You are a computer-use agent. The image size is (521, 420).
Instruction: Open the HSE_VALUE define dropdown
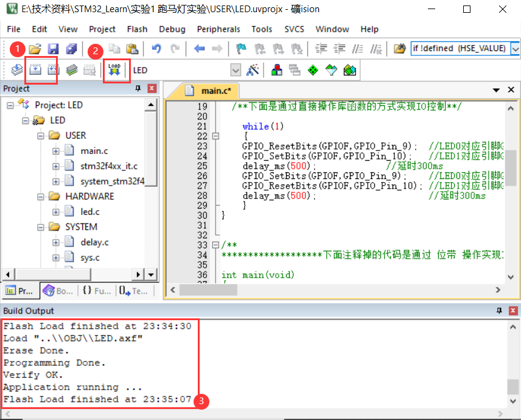(514, 49)
